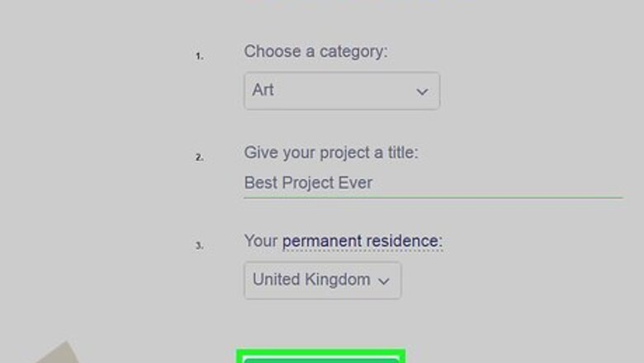Open the permanent residence link
This screenshot has width=644, height=363.
tap(361, 241)
